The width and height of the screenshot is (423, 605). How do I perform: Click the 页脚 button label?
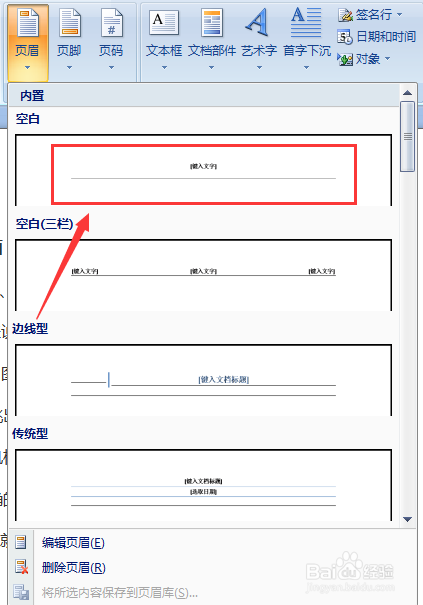[x=69, y=51]
